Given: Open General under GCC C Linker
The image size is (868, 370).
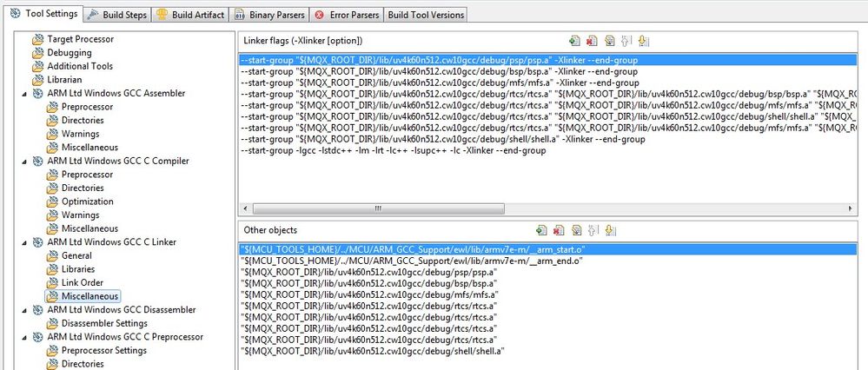Looking at the screenshot, I should [x=76, y=255].
